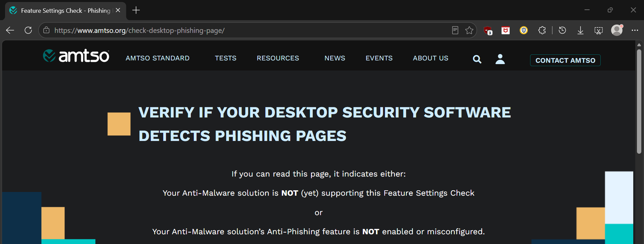Click the screenshot capture toolbar icon
This screenshot has height=244, width=644.
pyautogui.click(x=598, y=31)
